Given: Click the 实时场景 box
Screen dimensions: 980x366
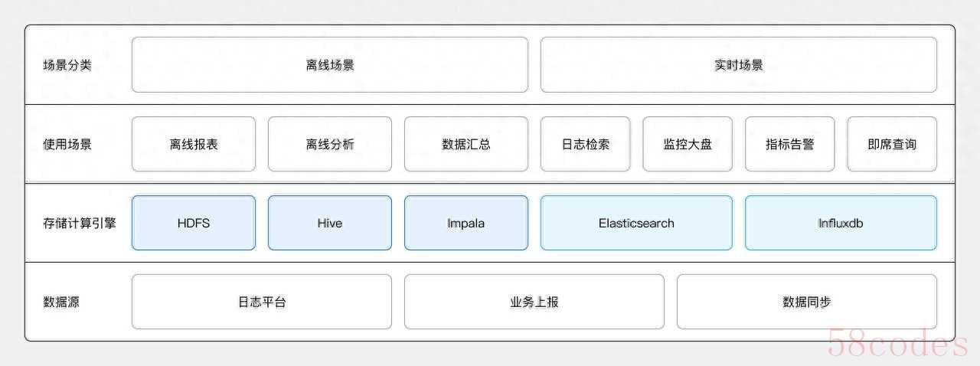Looking at the screenshot, I should [738, 65].
